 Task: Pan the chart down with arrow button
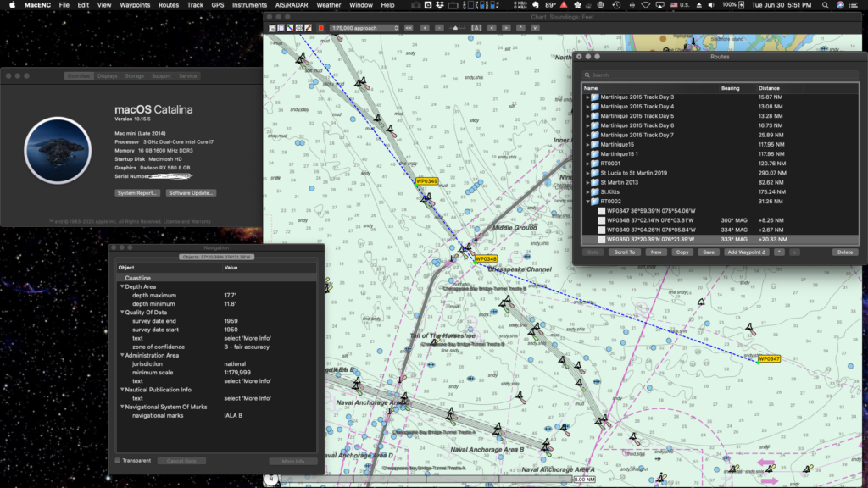click(x=535, y=28)
